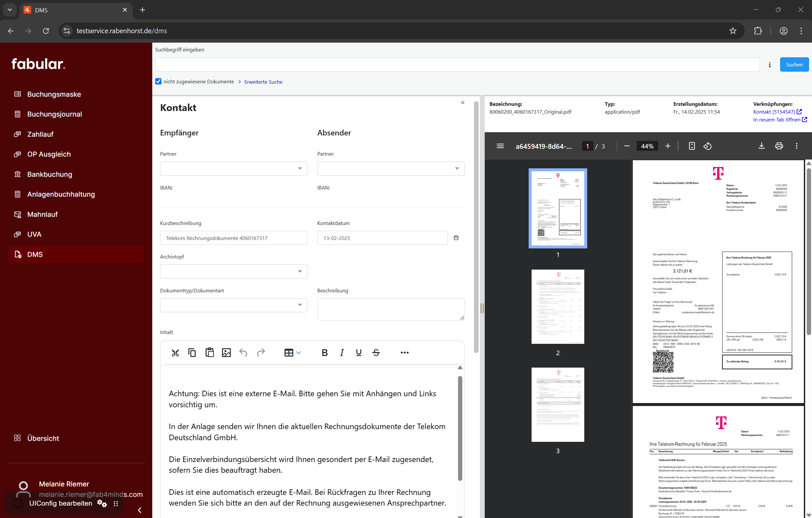Expand the Archivtopf dropdown

click(x=233, y=271)
